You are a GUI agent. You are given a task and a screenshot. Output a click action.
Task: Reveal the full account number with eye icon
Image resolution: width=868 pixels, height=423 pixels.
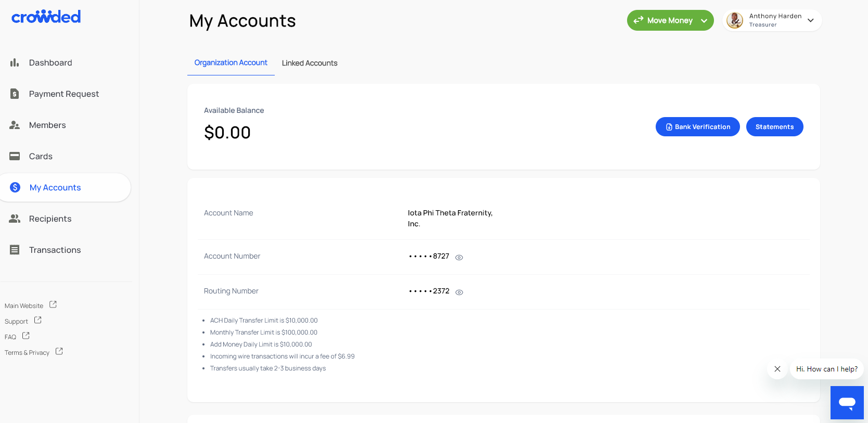click(x=459, y=257)
